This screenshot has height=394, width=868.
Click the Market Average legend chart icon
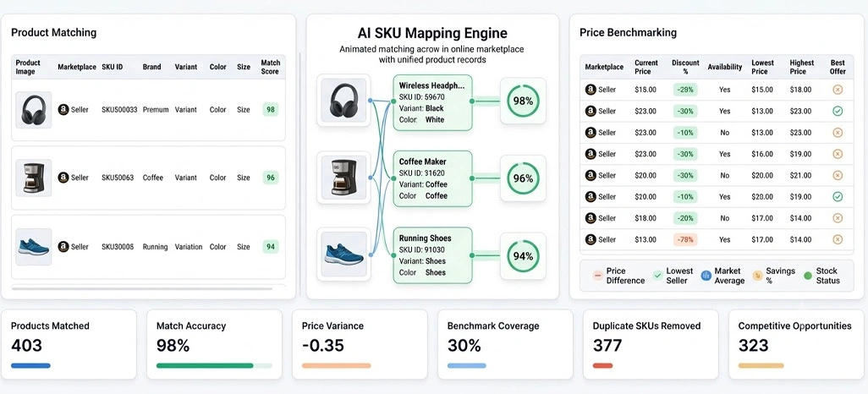pyautogui.click(x=706, y=275)
